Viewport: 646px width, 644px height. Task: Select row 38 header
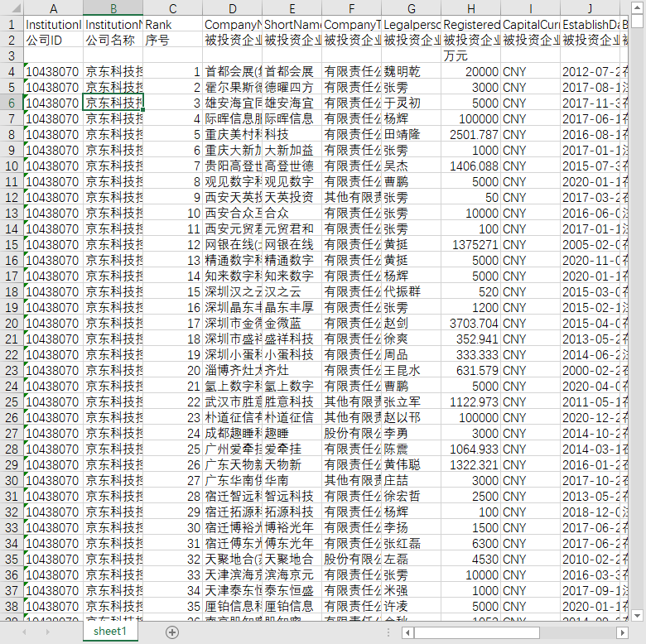pyautogui.click(x=12, y=606)
